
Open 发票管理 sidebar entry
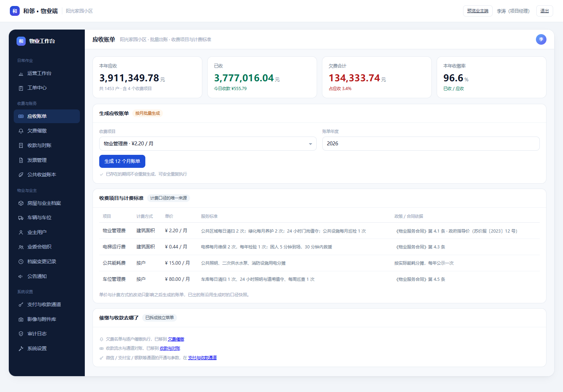pyautogui.click(x=47, y=160)
